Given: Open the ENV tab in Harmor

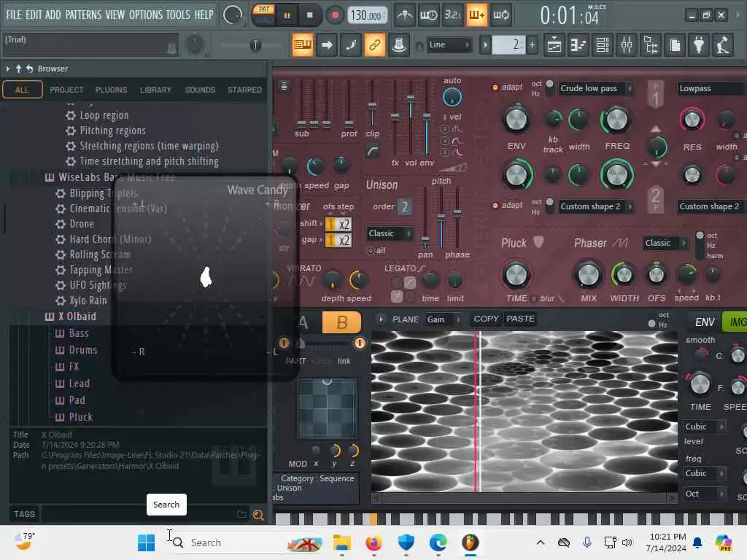Looking at the screenshot, I should (x=705, y=322).
